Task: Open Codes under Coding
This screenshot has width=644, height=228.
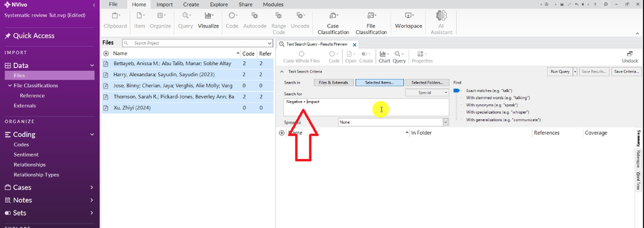Action: coord(21,144)
